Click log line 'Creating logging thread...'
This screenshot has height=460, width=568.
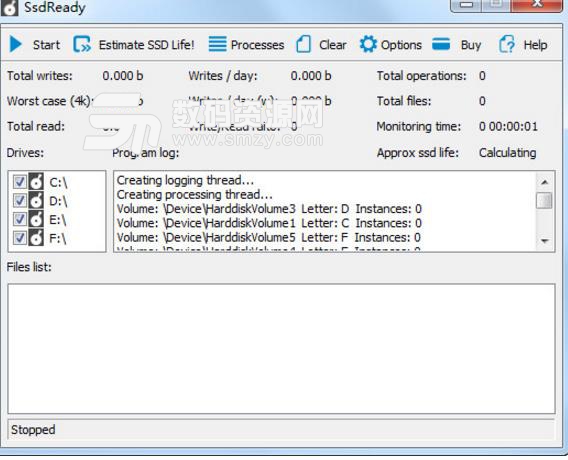tap(185, 180)
